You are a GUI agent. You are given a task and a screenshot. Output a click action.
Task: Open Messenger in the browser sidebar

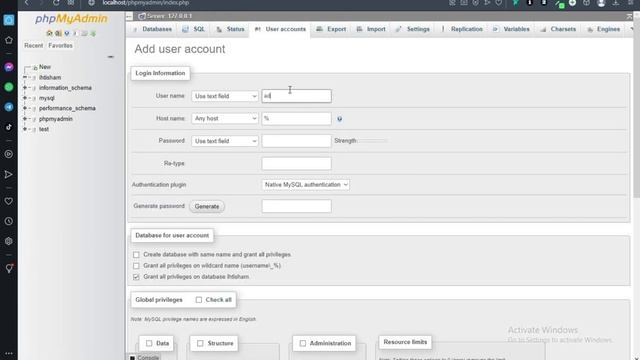9,67
